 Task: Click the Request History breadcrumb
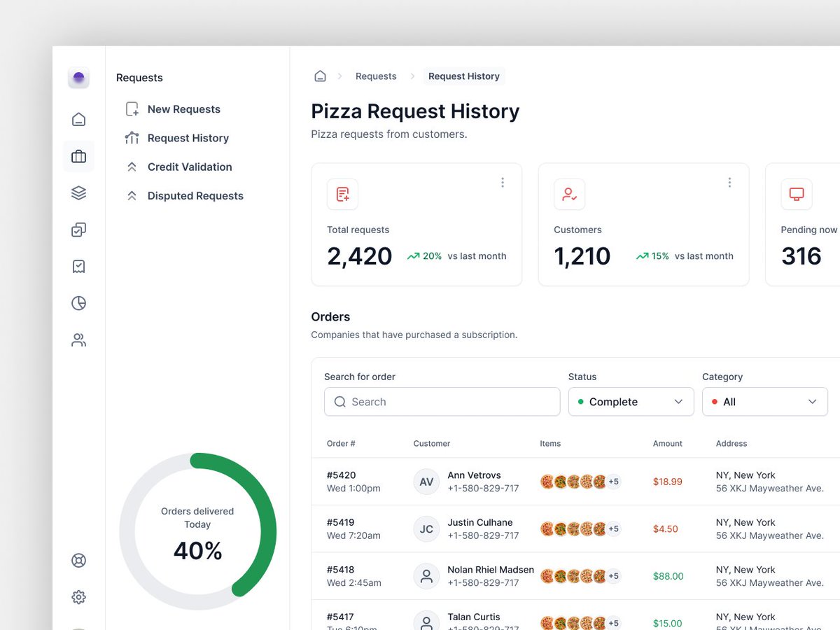pyautogui.click(x=464, y=76)
